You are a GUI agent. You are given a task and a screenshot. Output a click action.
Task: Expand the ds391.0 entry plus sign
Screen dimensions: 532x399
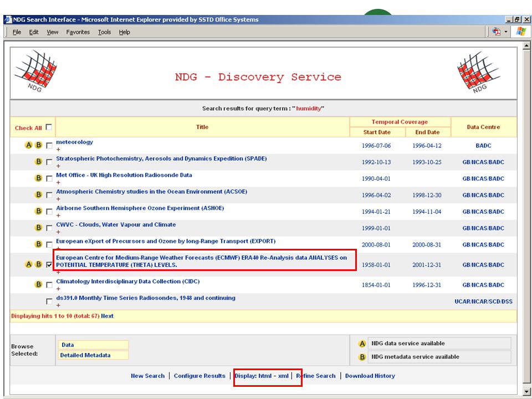pyautogui.click(x=58, y=305)
